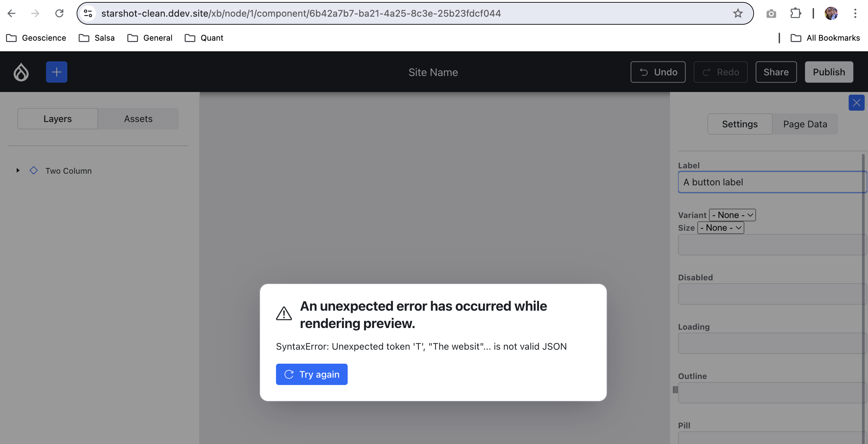
Task: Click the Redo icon
Action: coord(706,72)
